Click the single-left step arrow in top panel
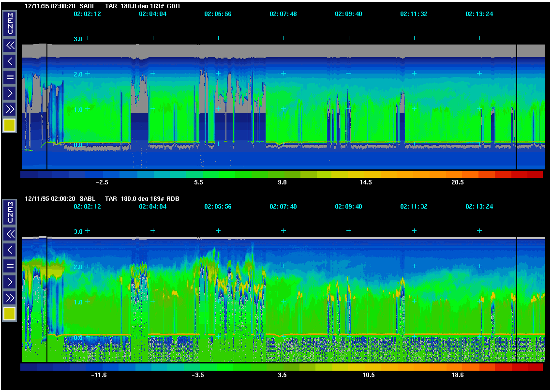Viewport: 552px width, 392px height. click(10, 61)
